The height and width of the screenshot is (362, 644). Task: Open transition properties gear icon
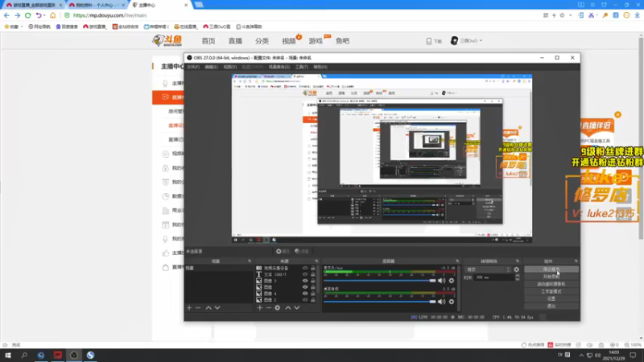[x=516, y=269]
